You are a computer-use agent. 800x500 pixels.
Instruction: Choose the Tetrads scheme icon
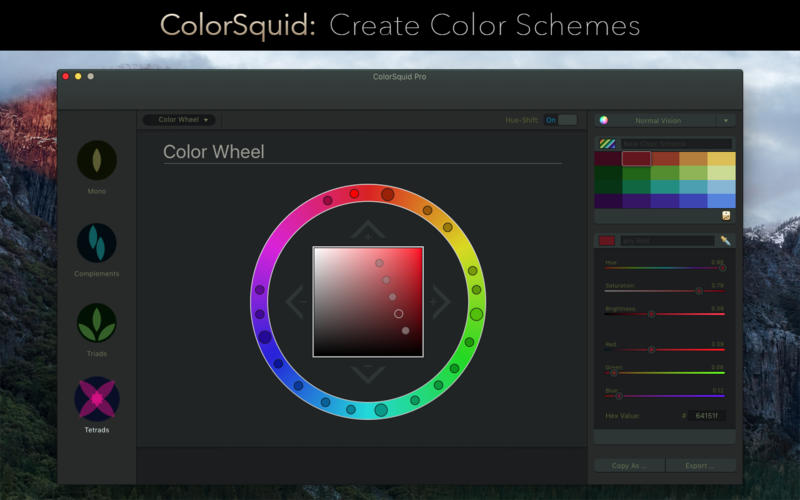point(97,398)
